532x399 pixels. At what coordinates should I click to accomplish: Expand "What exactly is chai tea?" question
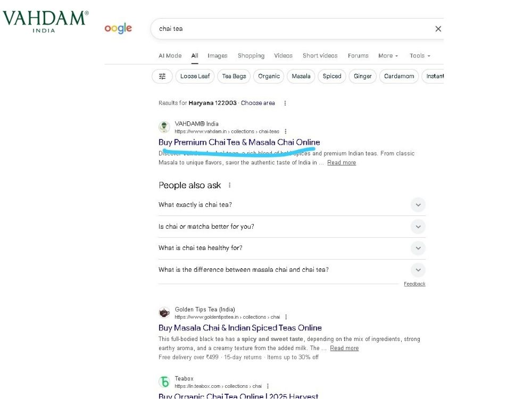click(418, 205)
